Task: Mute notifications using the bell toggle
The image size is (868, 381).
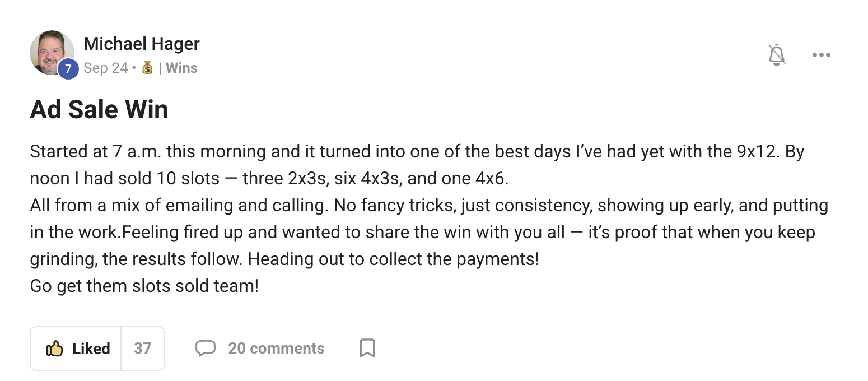Action: click(x=777, y=54)
